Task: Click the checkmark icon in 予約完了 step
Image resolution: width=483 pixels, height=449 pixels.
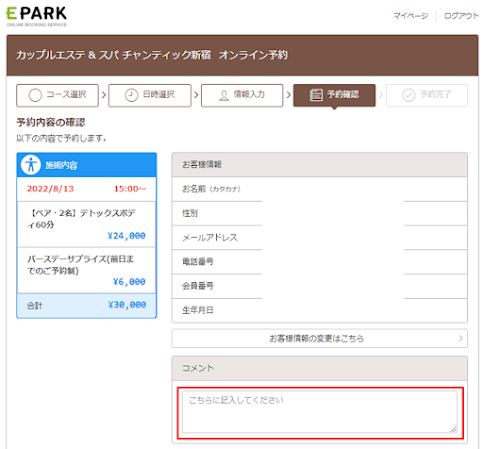Action: coord(409,95)
